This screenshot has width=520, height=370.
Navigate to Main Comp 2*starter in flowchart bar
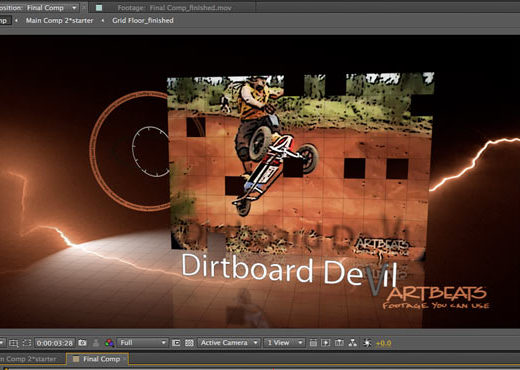(x=59, y=21)
